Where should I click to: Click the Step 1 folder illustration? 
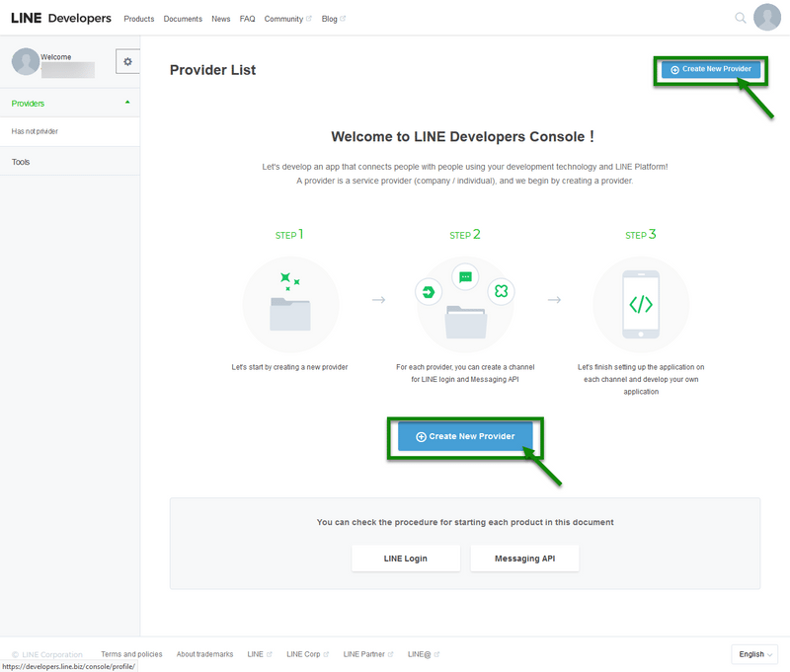click(x=290, y=305)
